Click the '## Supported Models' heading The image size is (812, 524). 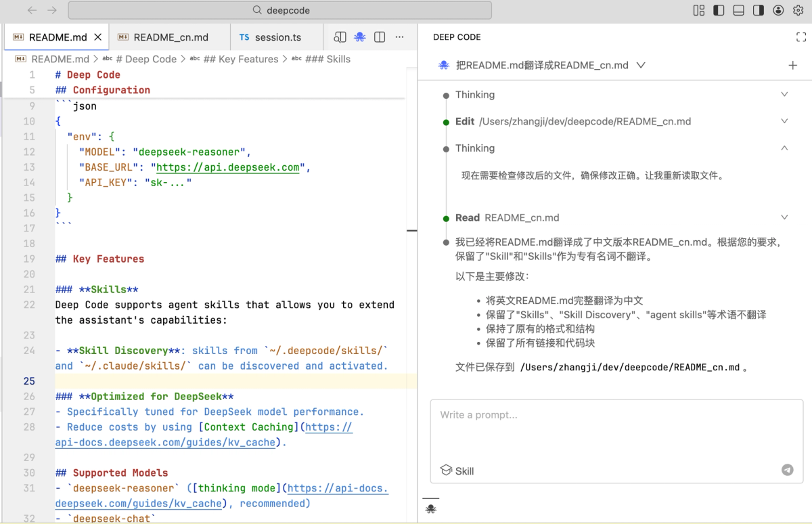pos(112,473)
